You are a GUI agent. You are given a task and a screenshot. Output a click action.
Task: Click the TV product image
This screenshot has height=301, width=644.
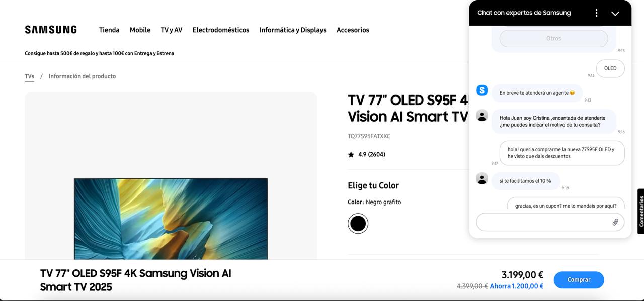coord(171,219)
